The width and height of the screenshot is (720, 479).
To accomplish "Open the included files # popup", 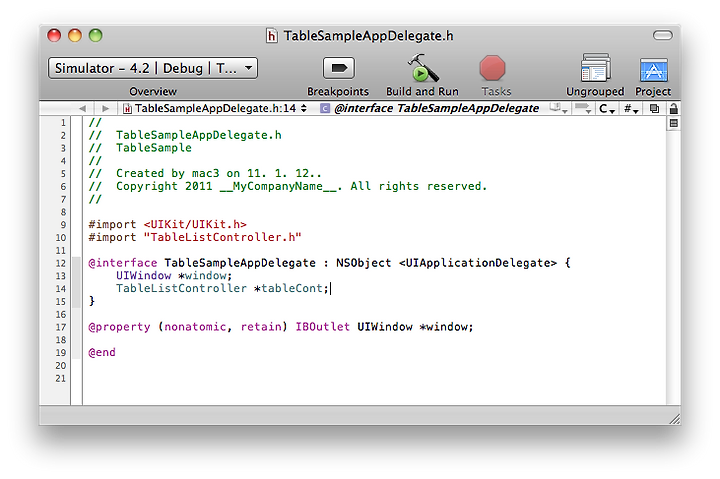I will click(x=631, y=109).
